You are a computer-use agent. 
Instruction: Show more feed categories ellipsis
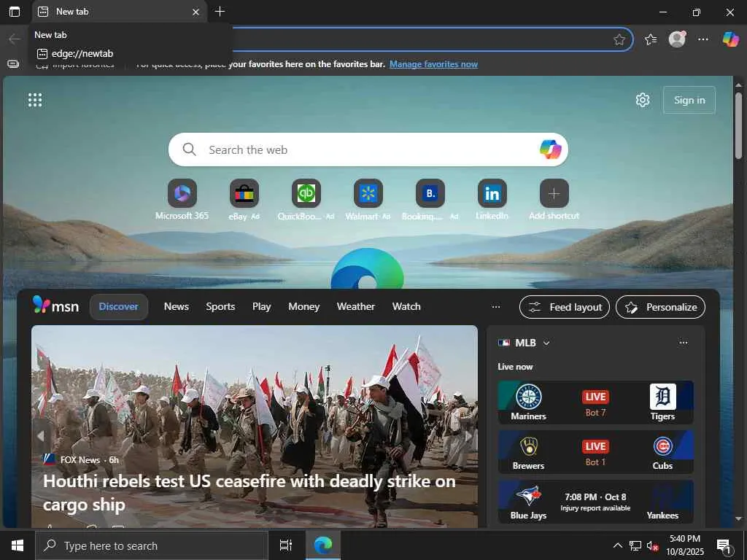click(x=496, y=307)
